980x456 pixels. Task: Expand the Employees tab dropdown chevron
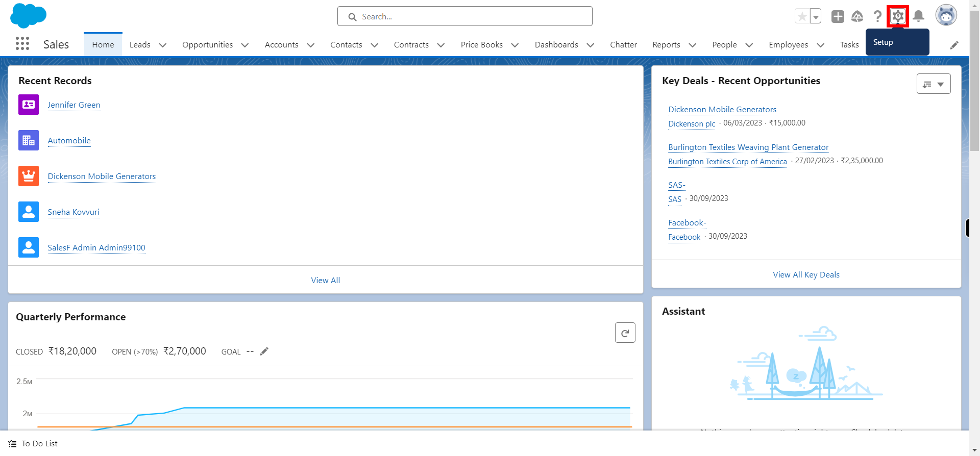coord(821,45)
